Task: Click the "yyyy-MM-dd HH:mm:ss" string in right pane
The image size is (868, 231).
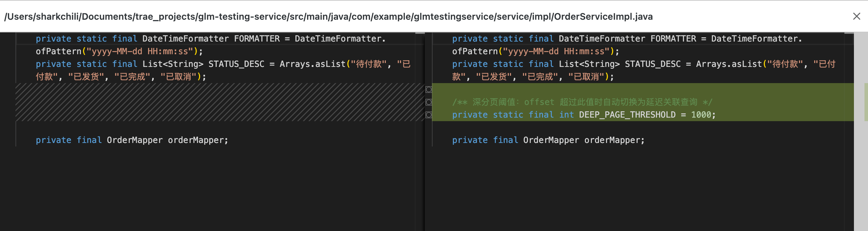Action: click(x=556, y=51)
